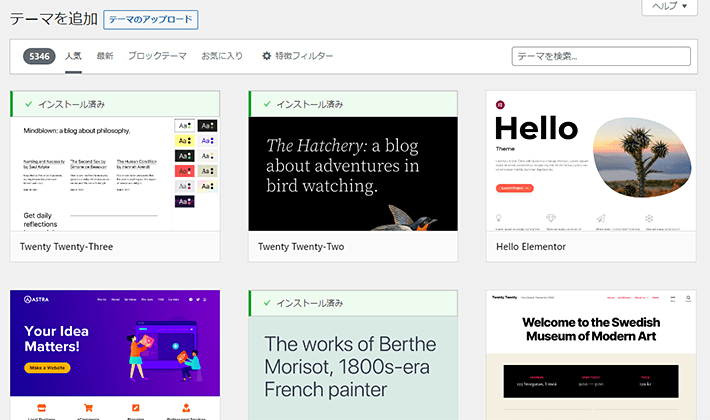Click the テーマを追加 page heading
This screenshot has width=710, height=420.
click(x=54, y=19)
